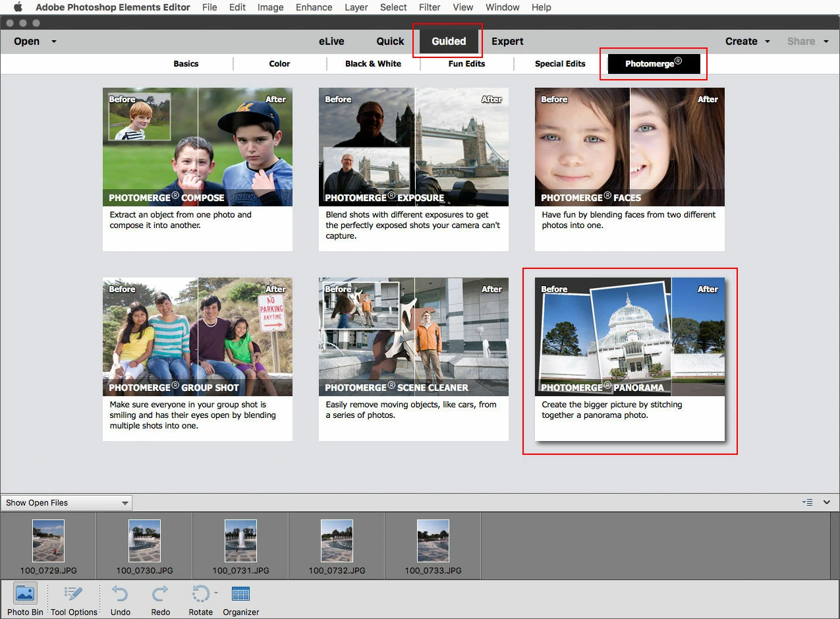Select the Black & White category tab

(x=373, y=64)
